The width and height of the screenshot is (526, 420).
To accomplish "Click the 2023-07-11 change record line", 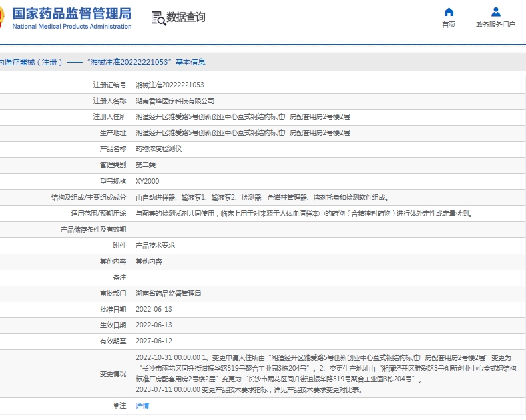I will click(x=249, y=390).
